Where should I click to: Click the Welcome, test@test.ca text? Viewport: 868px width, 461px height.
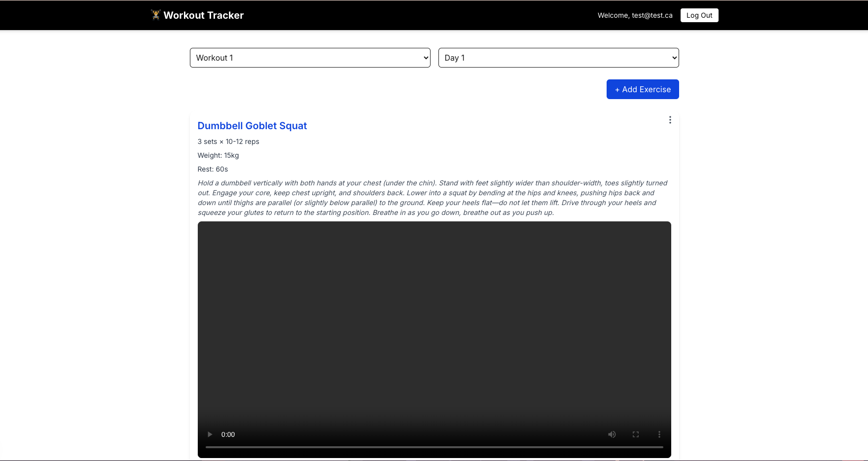pos(635,15)
